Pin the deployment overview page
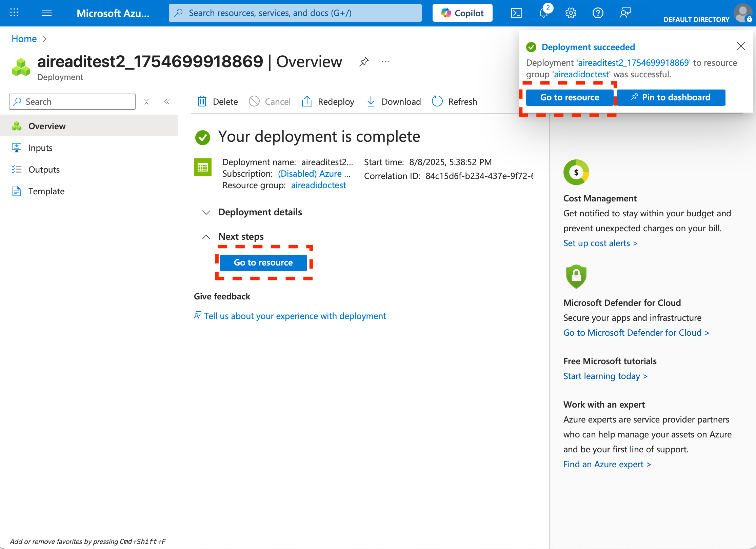This screenshot has width=756, height=549. [x=364, y=62]
